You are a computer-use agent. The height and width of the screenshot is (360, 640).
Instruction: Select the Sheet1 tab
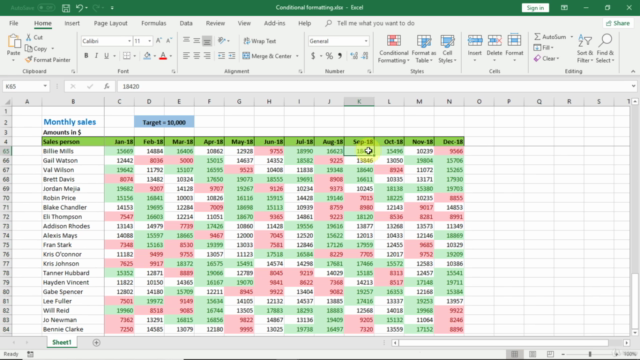pos(62,342)
